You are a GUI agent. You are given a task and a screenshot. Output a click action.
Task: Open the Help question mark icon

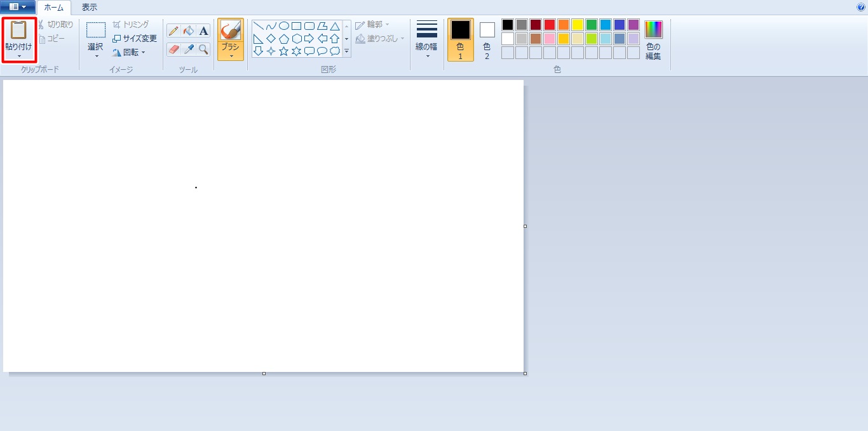click(x=861, y=7)
